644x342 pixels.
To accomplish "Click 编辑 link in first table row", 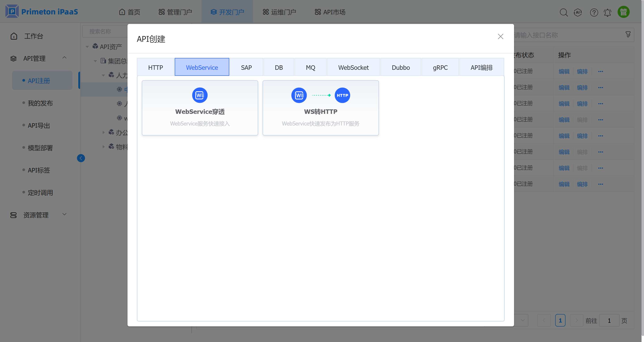I will 564,71.
